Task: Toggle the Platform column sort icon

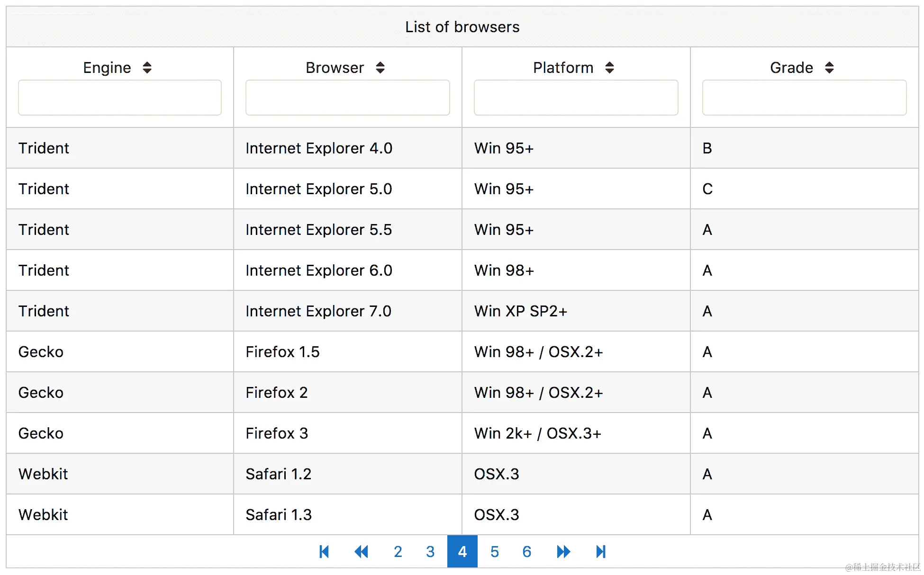Action: point(609,68)
